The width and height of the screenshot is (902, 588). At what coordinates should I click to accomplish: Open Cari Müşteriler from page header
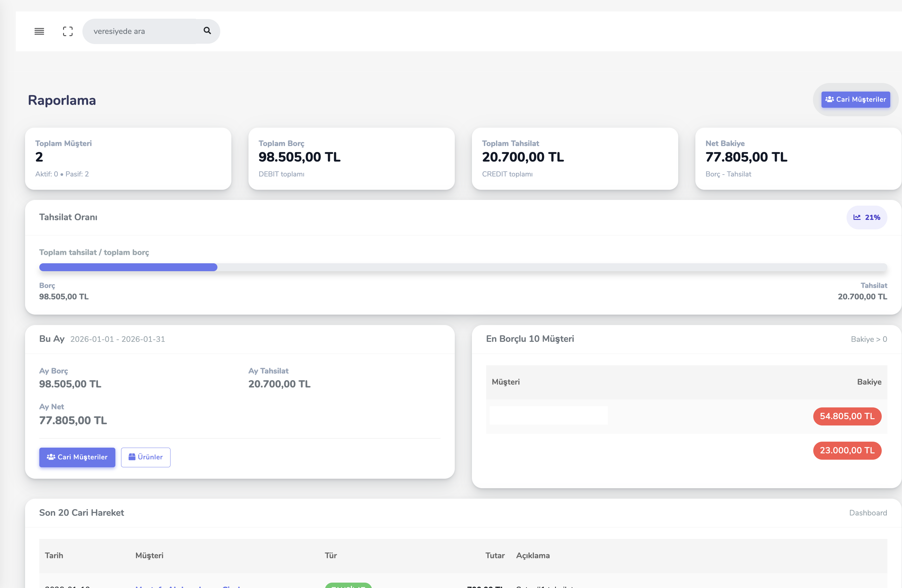[x=855, y=100]
